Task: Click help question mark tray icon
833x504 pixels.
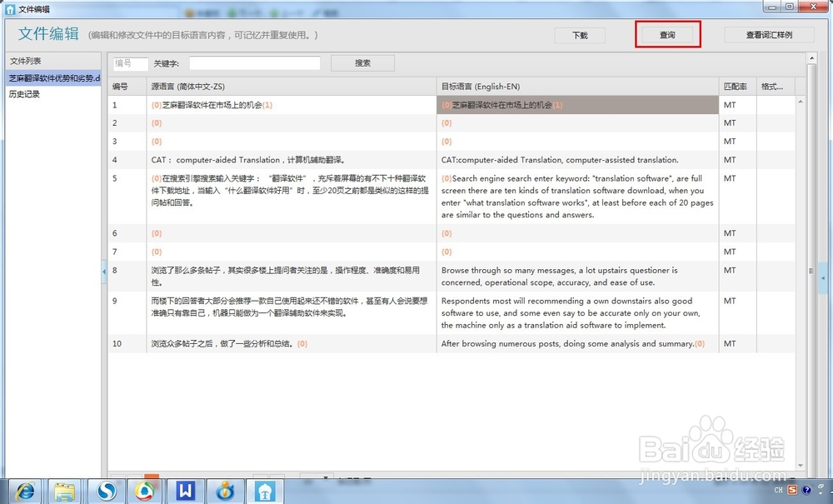Action: click(807, 490)
